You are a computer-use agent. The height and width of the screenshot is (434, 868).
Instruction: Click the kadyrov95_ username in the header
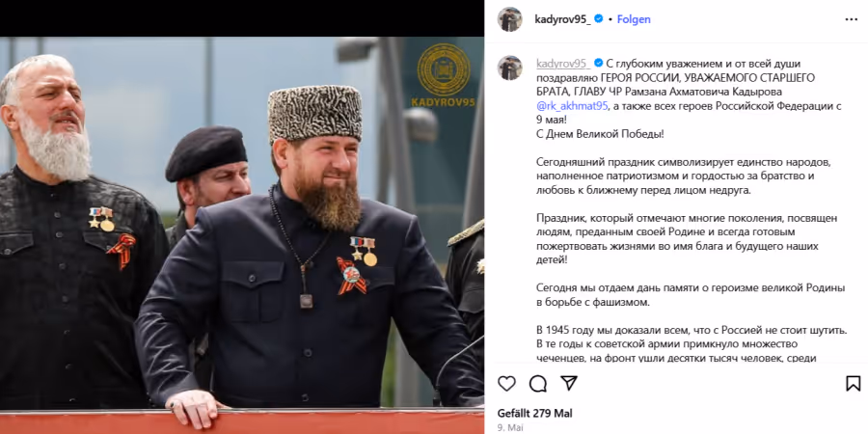(562, 19)
